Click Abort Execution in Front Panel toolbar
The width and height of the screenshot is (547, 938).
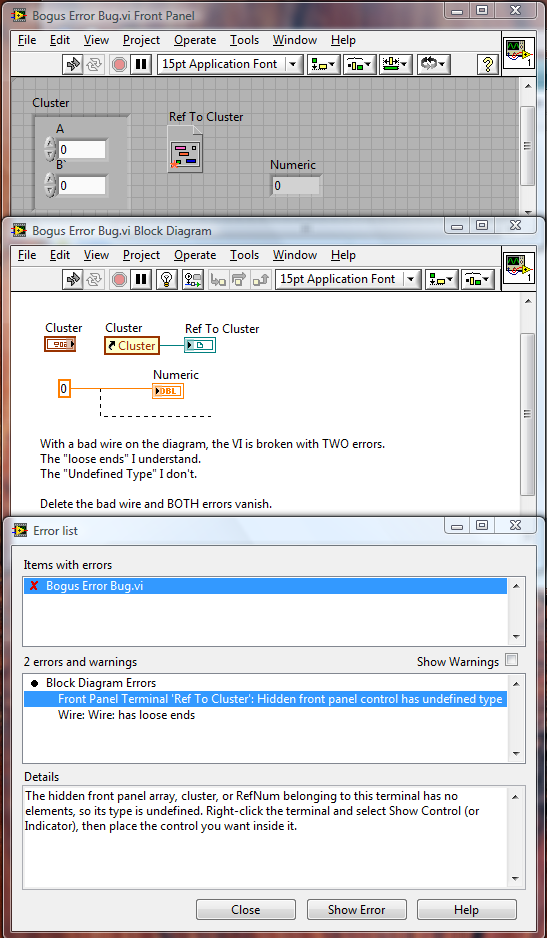(x=120, y=64)
